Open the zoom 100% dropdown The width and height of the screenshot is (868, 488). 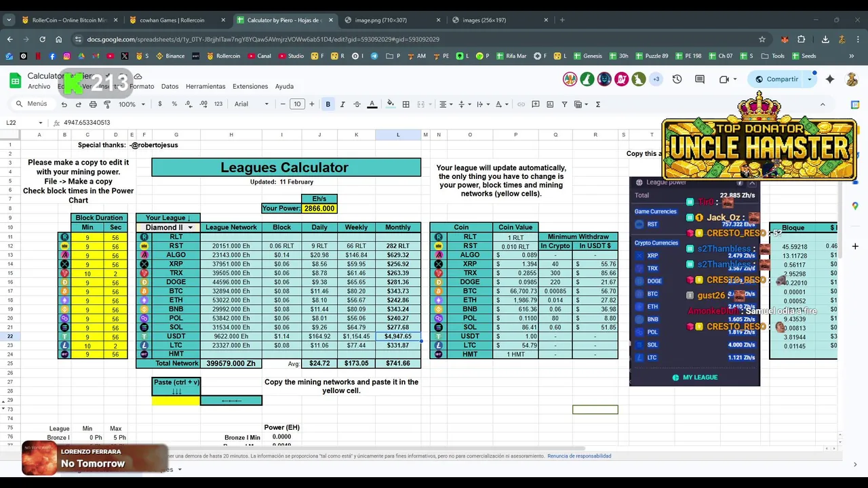point(132,104)
